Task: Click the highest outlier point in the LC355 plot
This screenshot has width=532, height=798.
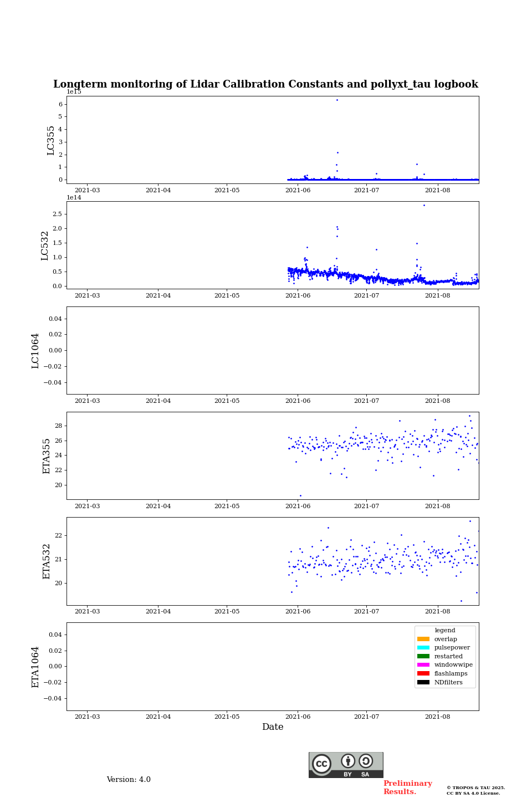Action: tap(337, 100)
